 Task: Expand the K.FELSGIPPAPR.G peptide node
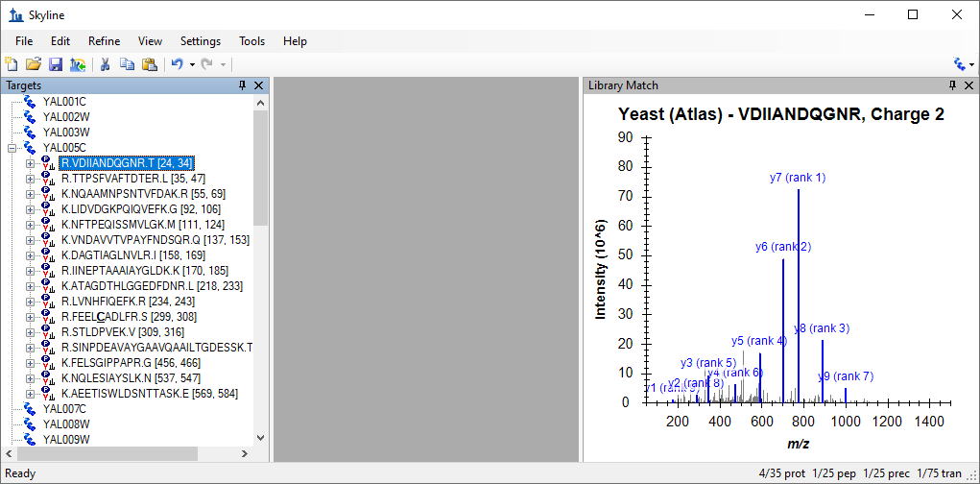tap(30, 363)
